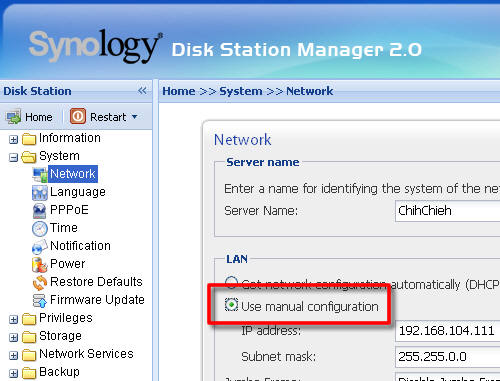Click the System open folder icon

point(29,157)
